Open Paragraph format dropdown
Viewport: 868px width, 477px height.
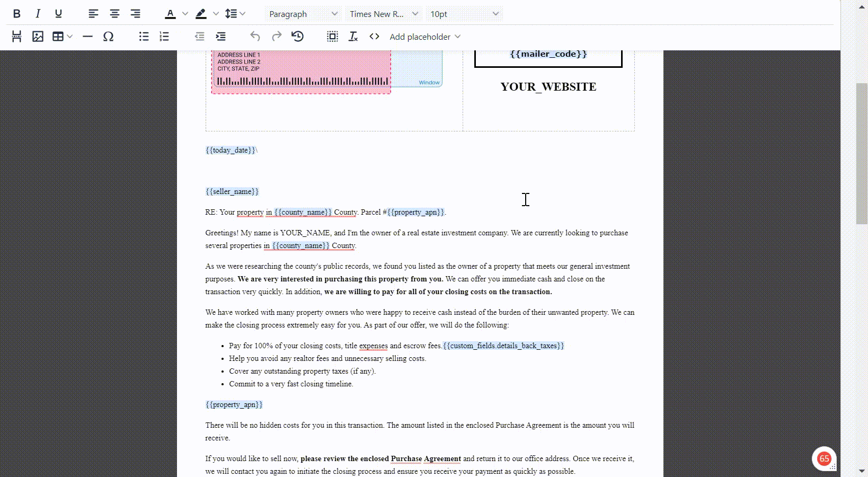click(x=303, y=14)
